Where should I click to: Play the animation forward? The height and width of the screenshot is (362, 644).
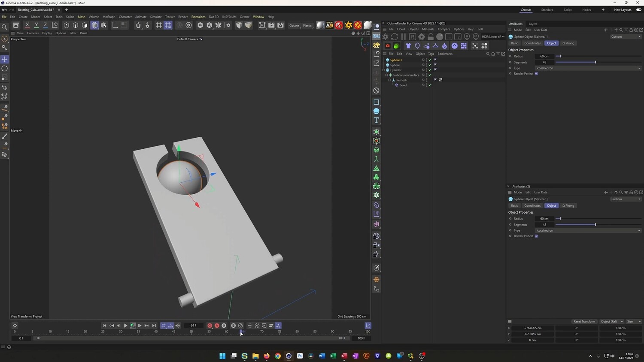click(125, 326)
